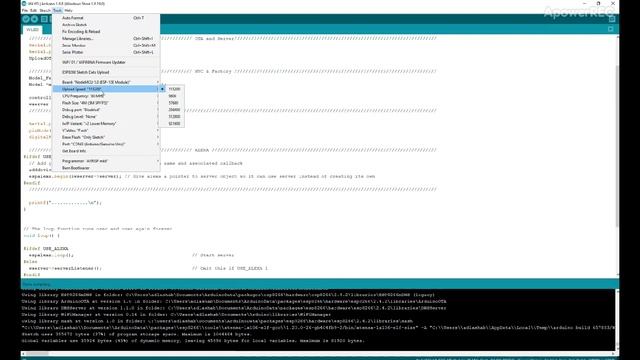Close the open Tools menu via menu bar
The image size is (640, 360).
point(58,10)
